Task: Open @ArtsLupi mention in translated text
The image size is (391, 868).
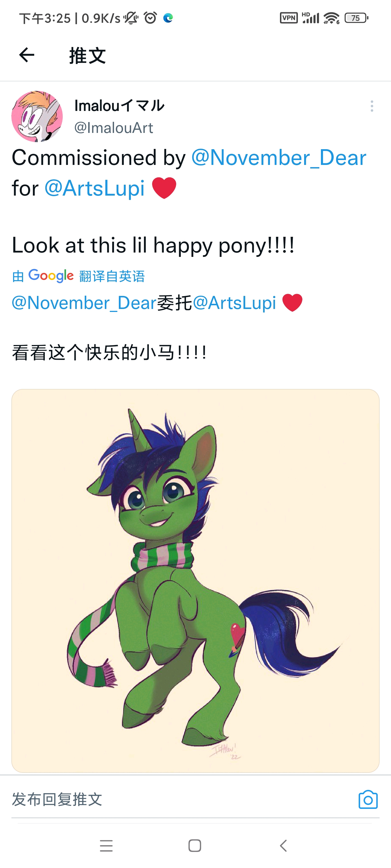Action: coord(234,303)
